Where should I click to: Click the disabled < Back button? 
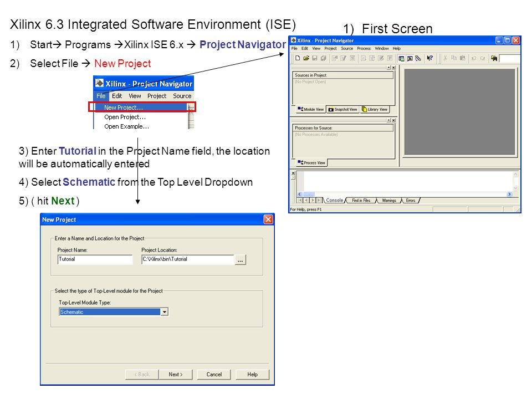pos(142,375)
